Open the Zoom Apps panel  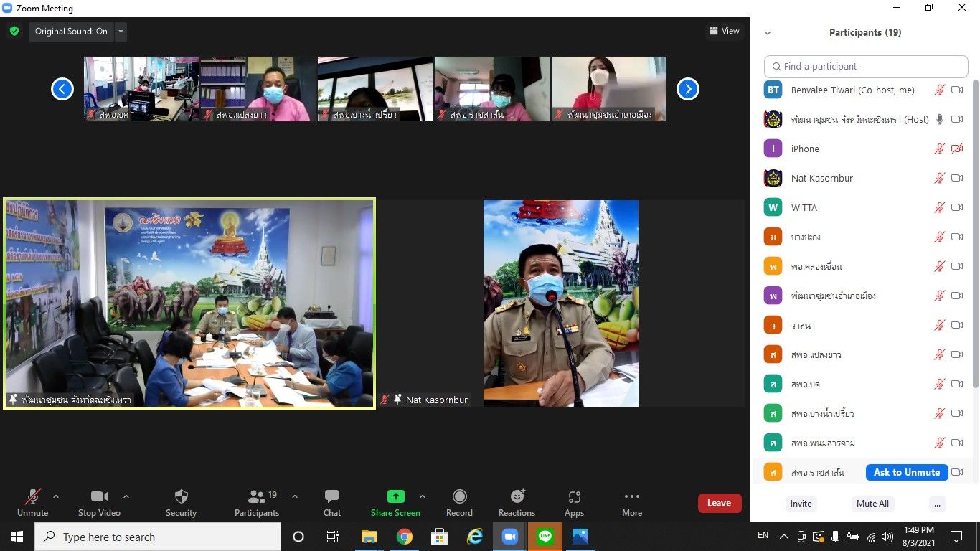[x=574, y=502]
